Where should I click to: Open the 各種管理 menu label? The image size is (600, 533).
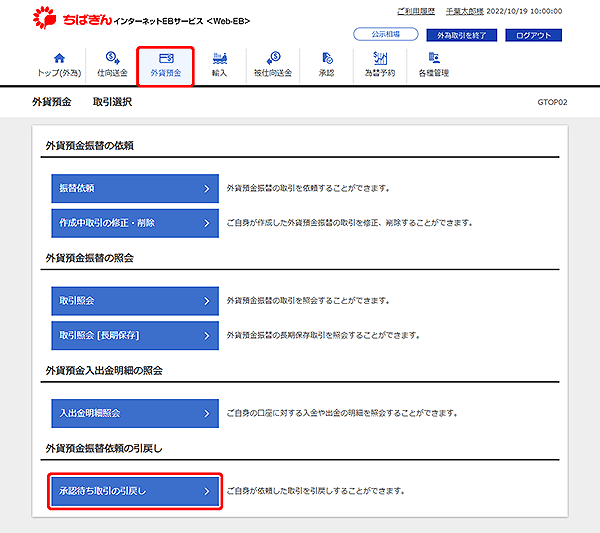434,73
